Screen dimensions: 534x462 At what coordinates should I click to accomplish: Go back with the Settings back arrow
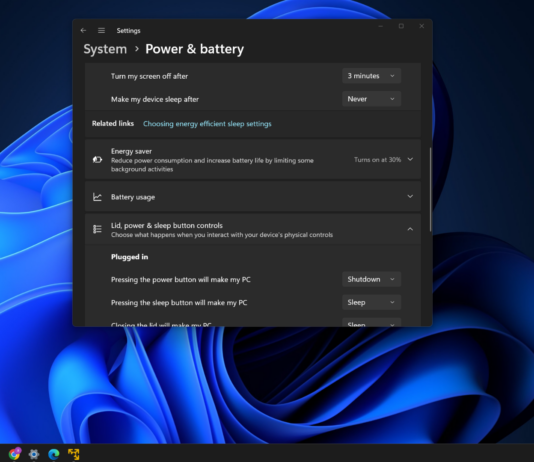(x=83, y=31)
